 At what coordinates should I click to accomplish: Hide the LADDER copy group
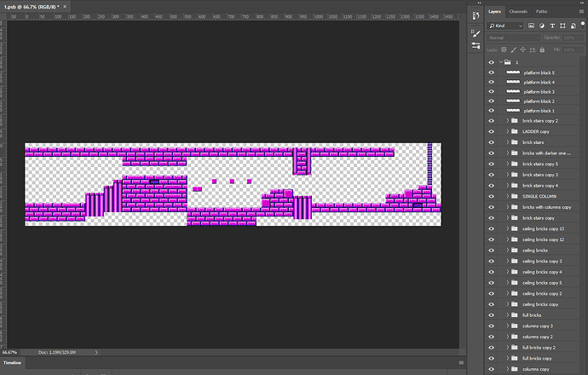pyautogui.click(x=491, y=131)
